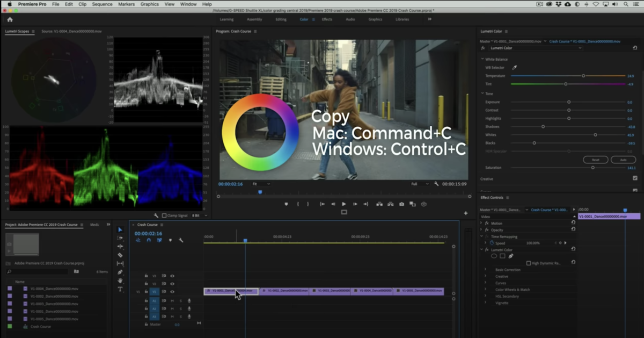Play the Program monitor sequence

click(343, 204)
